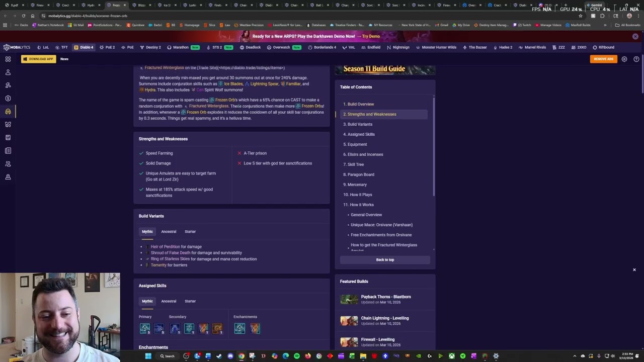Viewport: 644px width, 362px height.
Task: Select the second Enchantments skill icon
Action: pyautogui.click(x=255, y=328)
